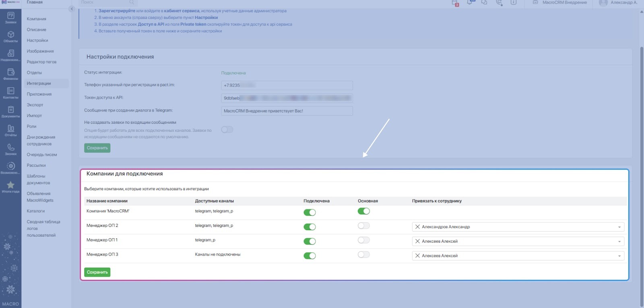The image size is (644, 308).
Task: Turn off Основная toggle for Компания 'MacroCRM'
Action: [x=363, y=211]
